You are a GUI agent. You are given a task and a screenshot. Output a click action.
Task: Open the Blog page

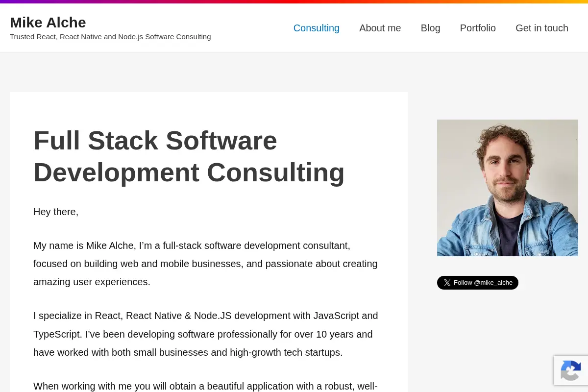(x=430, y=28)
